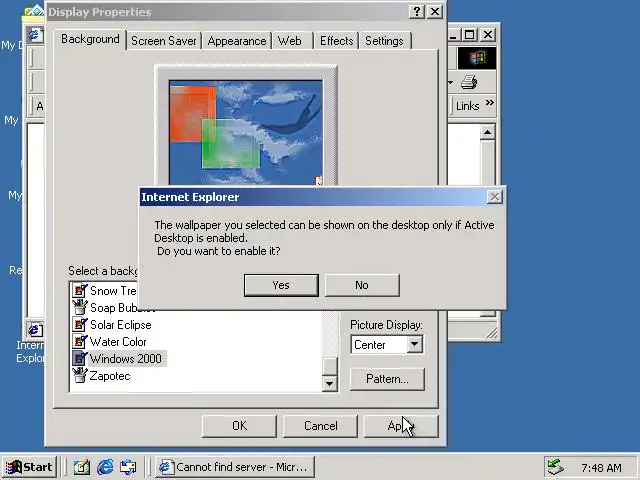This screenshot has width=640, height=480.
Task: Click the scroll-up arrow in IE window
Action: pyautogui.click(x=488, y=132)
